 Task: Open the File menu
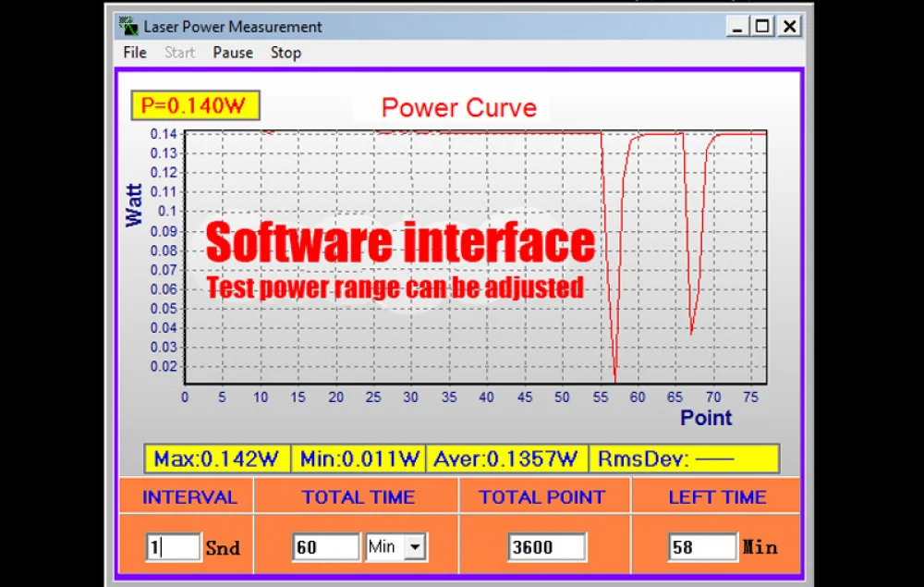click(133, 53)
